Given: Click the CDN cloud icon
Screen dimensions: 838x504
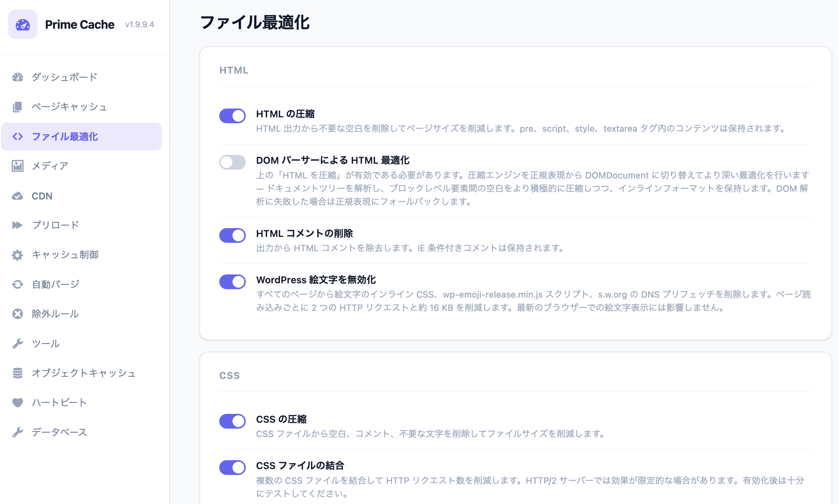Looking at the screenshot, I should pos(17,196).
